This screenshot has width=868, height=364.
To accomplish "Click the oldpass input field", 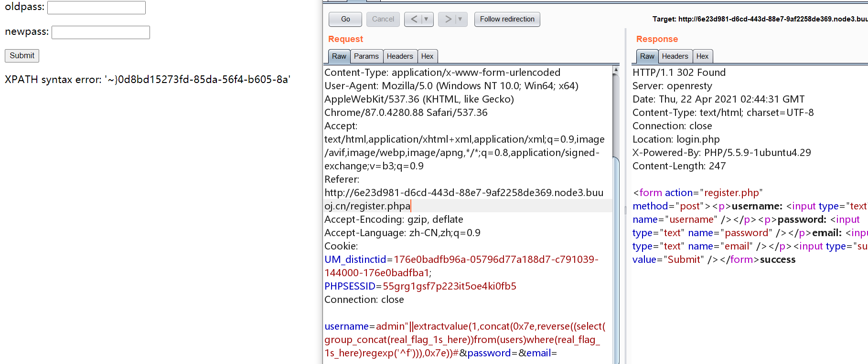I will (x=96, y=8).
